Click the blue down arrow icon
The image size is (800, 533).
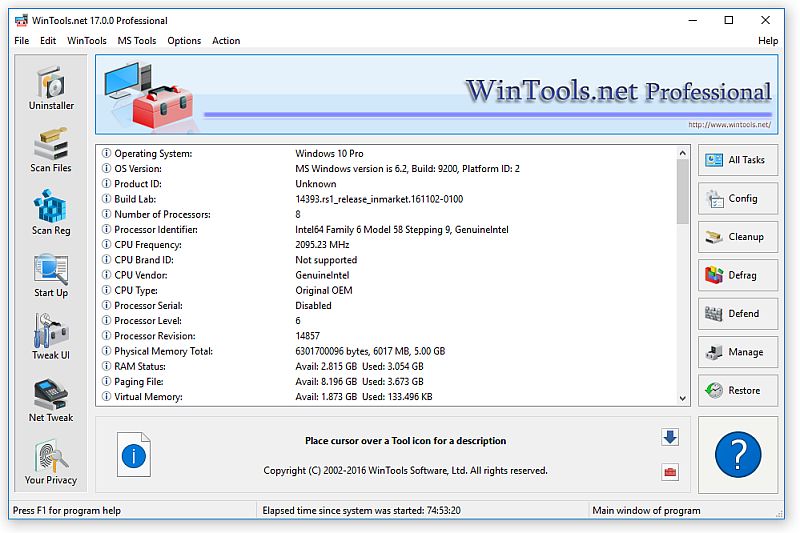click(x=669, y=437)
